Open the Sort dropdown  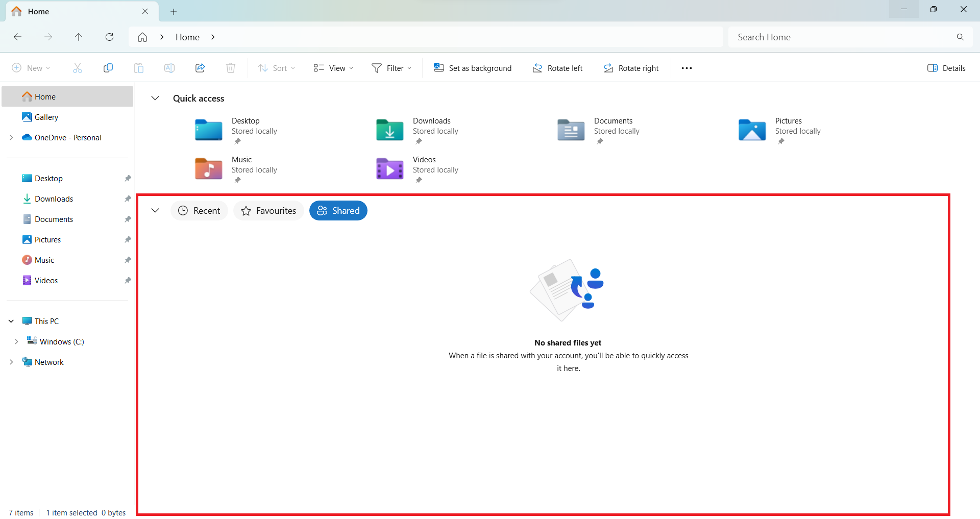pyautogui.click(x=276, y=67)
